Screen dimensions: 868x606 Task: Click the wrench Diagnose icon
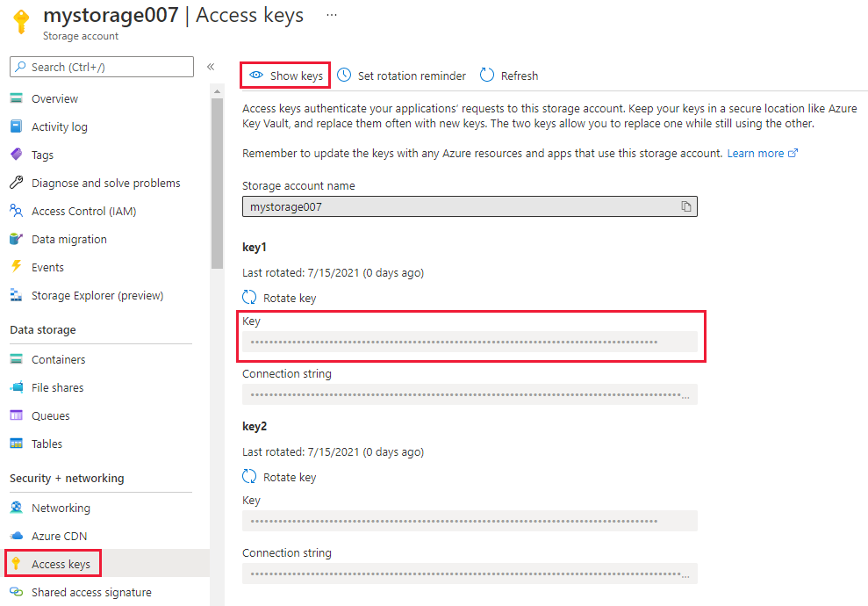pos(17,183)
